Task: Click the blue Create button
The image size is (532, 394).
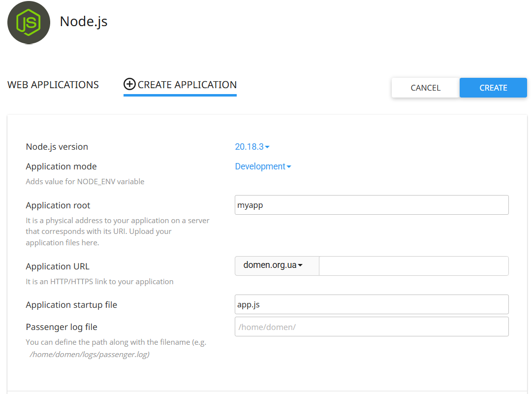Action: tap(493, 88)
